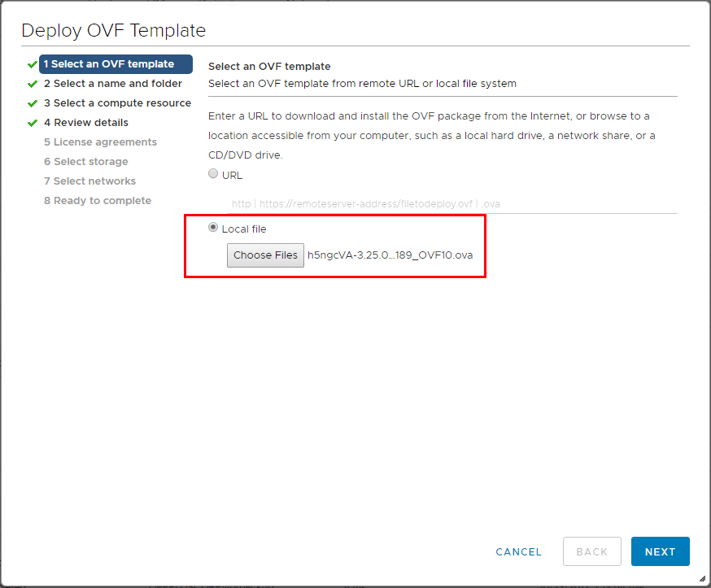Click the green checkmark beside step 3
This screenshot has width=711, height=588.
point(33,103)
